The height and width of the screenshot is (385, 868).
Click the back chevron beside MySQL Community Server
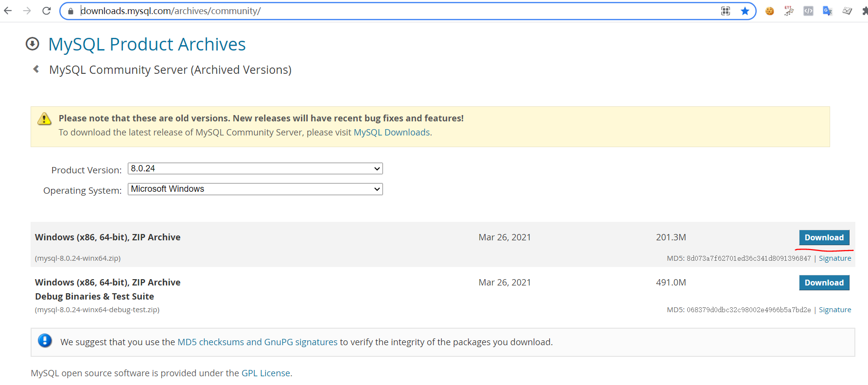36,69
